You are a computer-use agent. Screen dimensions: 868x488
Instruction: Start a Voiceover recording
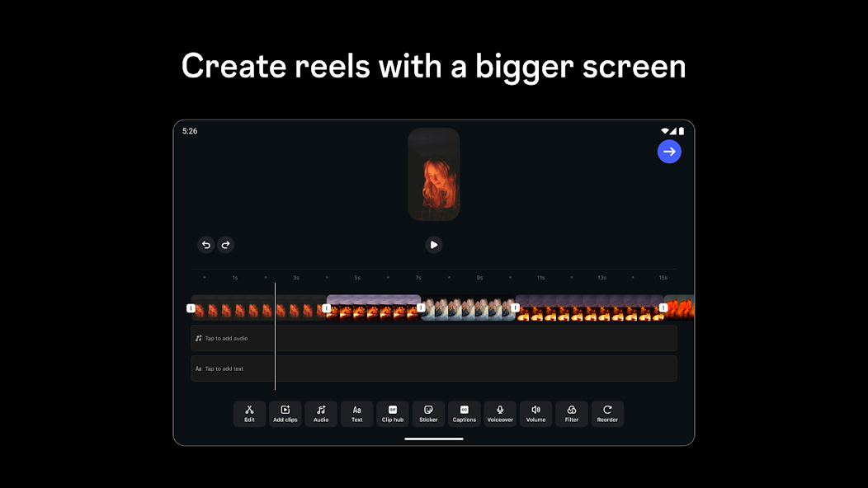click(500, 414)
